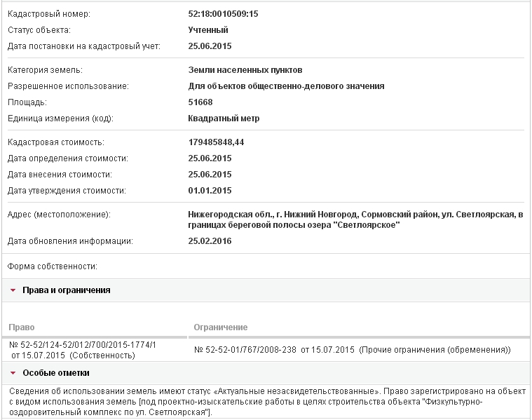The width and height of the screenshot is (532, 420).
Task: Select cadastral number 52:18:0010509:15
Action: (224, 14)
